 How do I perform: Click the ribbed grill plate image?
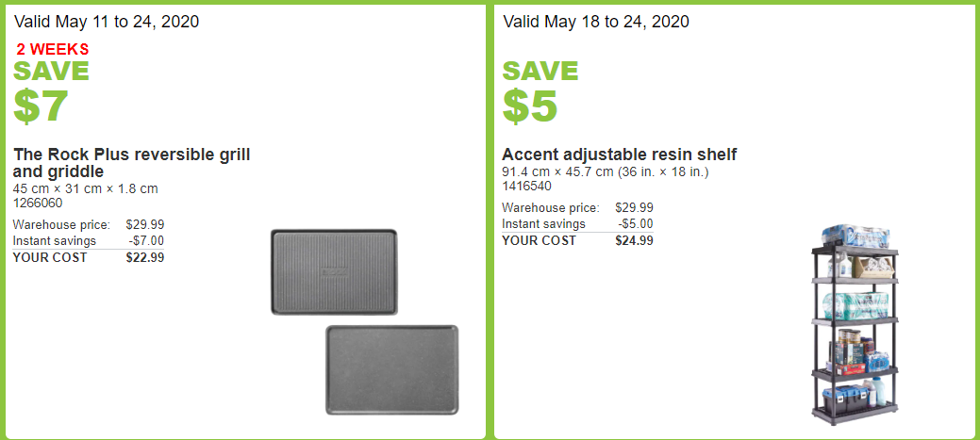(334, 271)
